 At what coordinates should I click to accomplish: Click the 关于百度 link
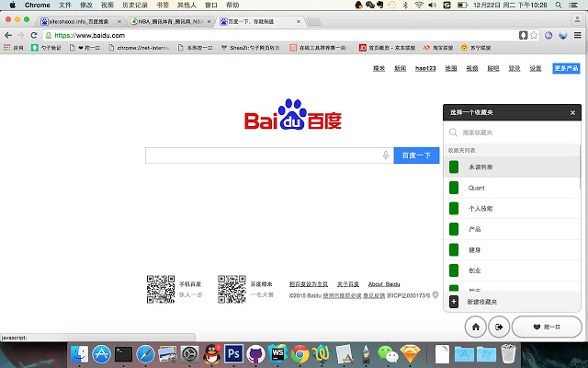(348, 284)
